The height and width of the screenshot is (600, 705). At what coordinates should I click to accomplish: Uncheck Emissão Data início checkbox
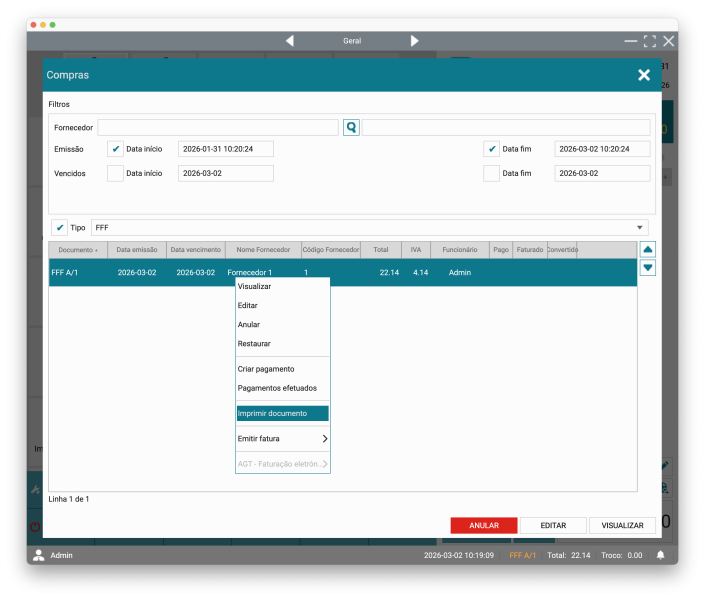tap(115, 149)
